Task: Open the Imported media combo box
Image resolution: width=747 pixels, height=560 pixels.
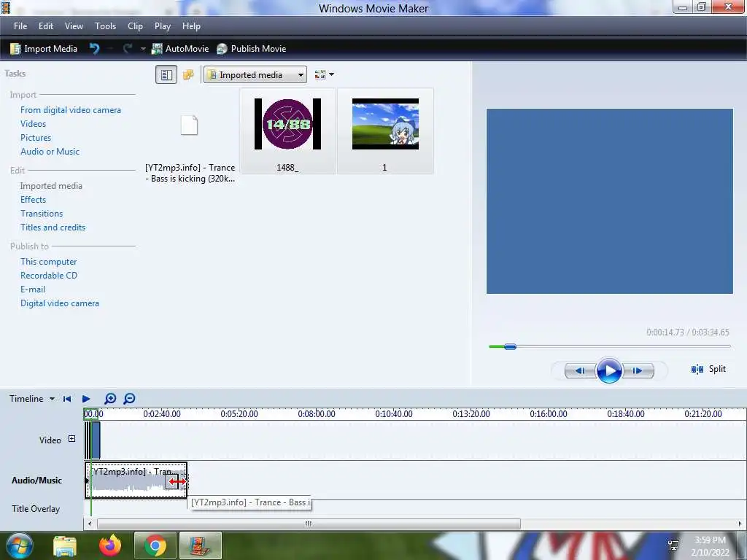Action: pos(255,75)
